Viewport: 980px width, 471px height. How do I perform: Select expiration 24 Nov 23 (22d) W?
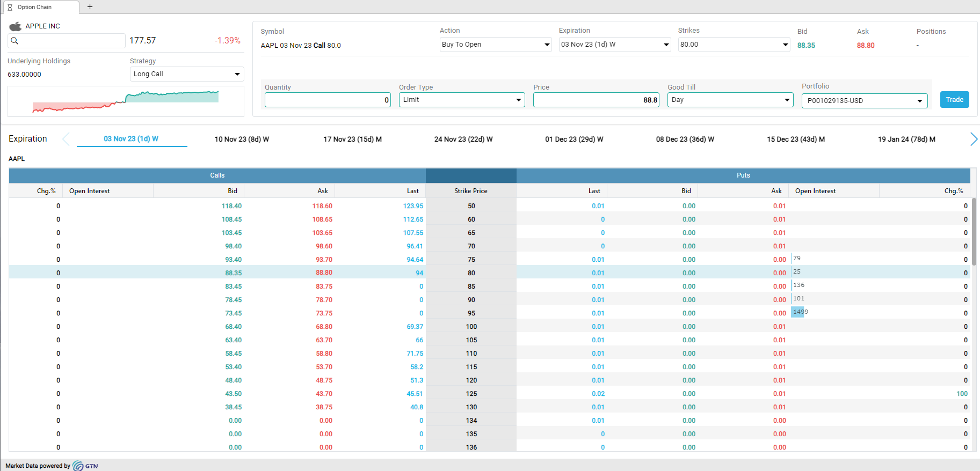(463, 139)
